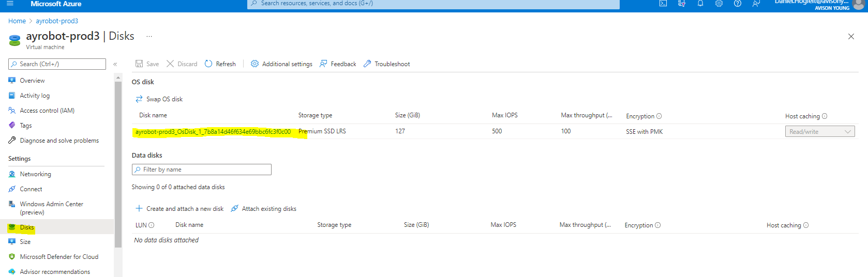Click Discard in the toolbar

[182, 64]
